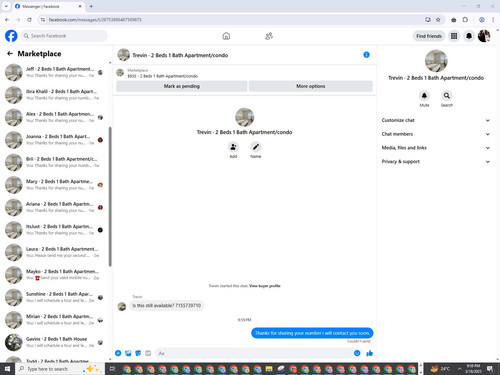
Task: Click Trevin's message 'Is this still available?'
Action: coord(167,305)
